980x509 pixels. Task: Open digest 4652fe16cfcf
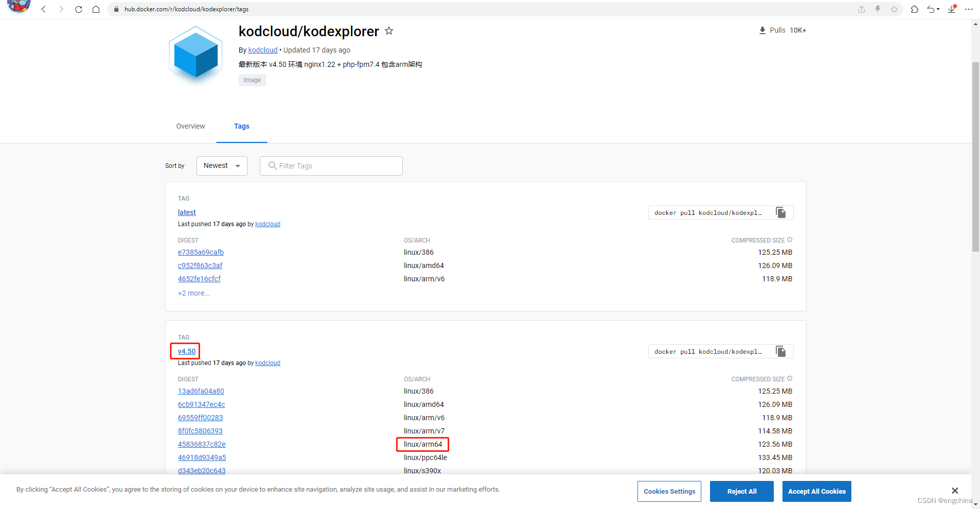click(x=199, y=279)
